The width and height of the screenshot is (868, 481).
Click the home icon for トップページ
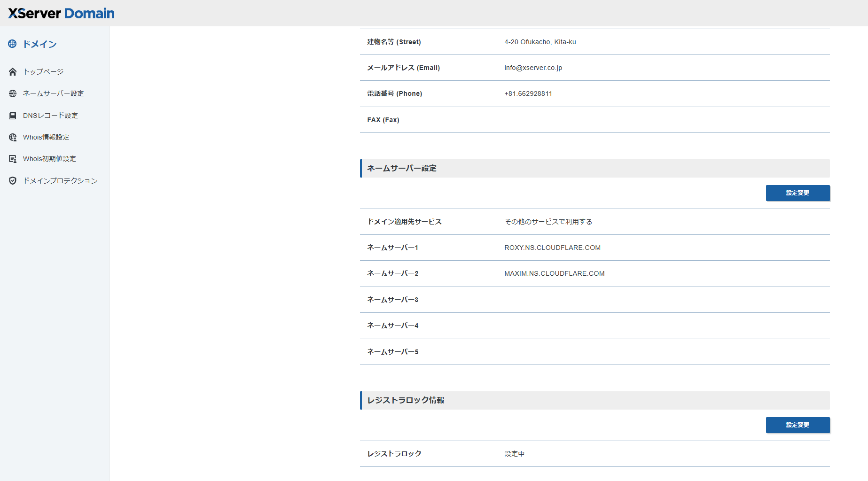tap(13, 72)
